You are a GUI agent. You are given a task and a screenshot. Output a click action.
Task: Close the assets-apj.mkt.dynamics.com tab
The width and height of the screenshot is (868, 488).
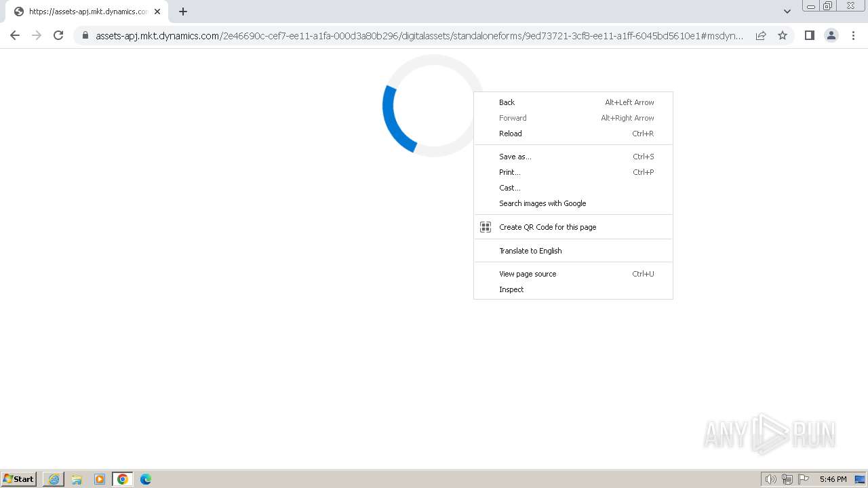tap(157, 12)
